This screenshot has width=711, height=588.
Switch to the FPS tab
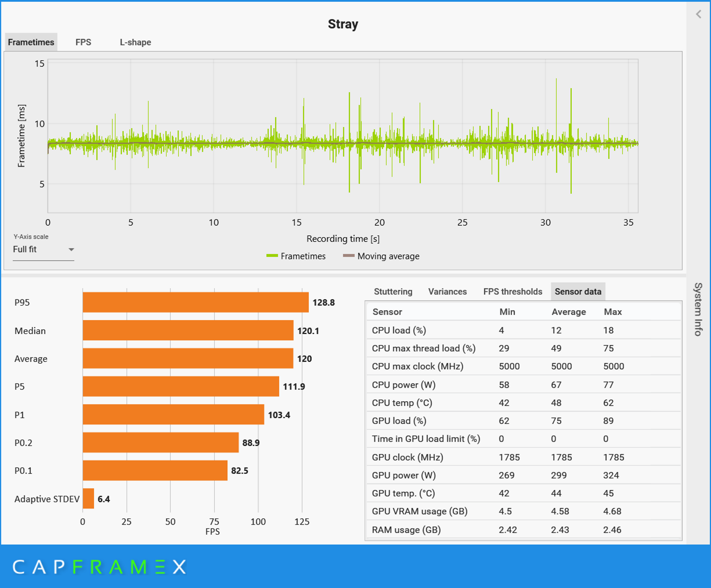point(83,42)
